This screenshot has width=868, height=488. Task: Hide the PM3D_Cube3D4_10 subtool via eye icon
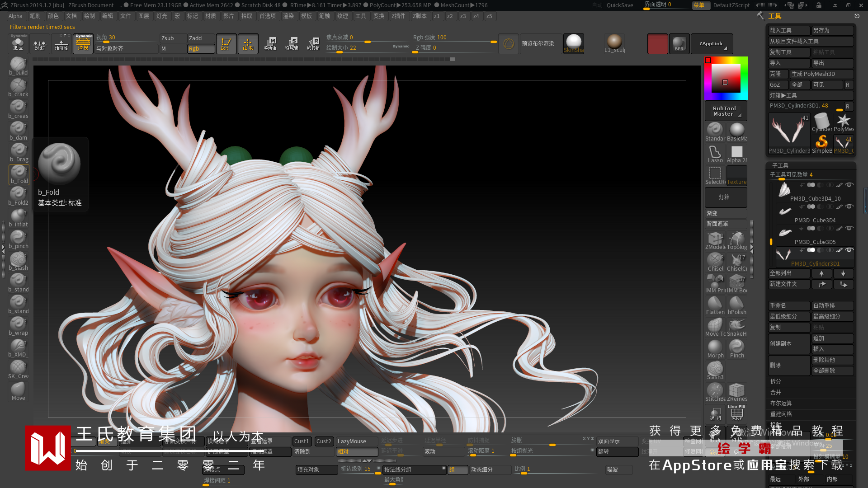(x=849, y=185)
